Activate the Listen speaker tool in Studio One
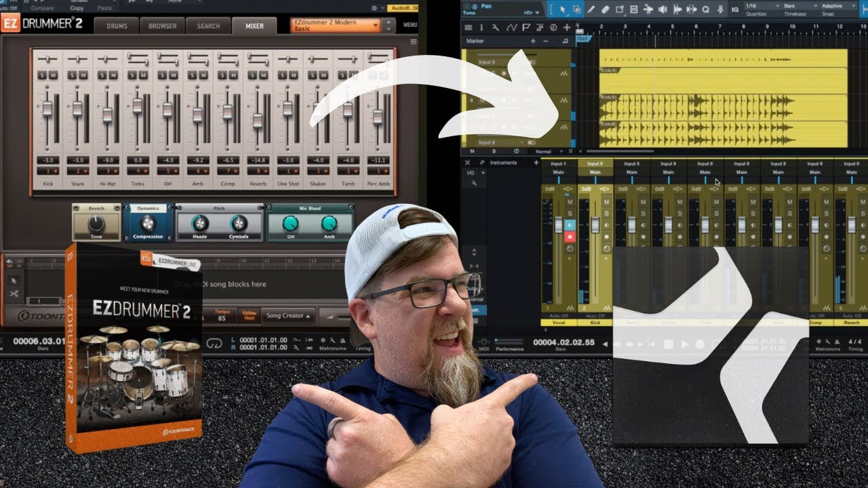 (663, 9)
